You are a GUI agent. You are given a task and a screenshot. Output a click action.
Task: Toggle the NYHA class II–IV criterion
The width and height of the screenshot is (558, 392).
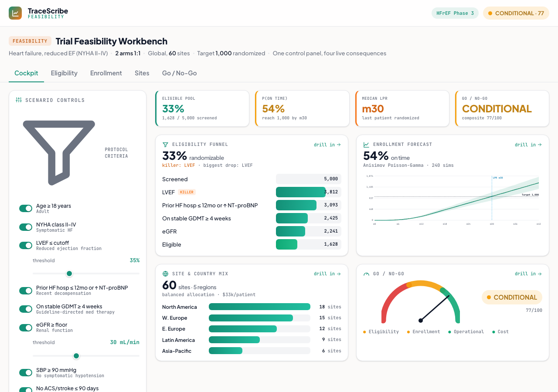click(26, 227)
